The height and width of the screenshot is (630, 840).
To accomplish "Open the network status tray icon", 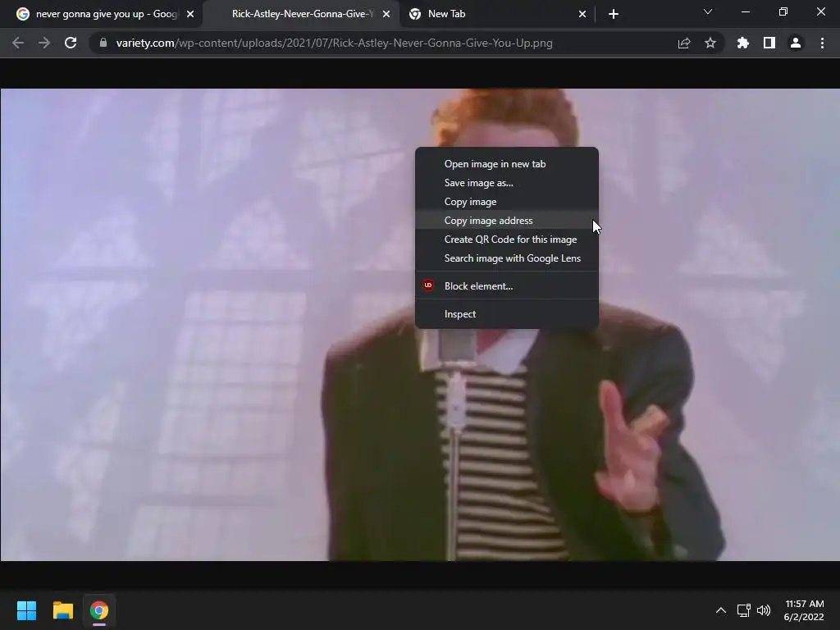I will click(743, 610).
